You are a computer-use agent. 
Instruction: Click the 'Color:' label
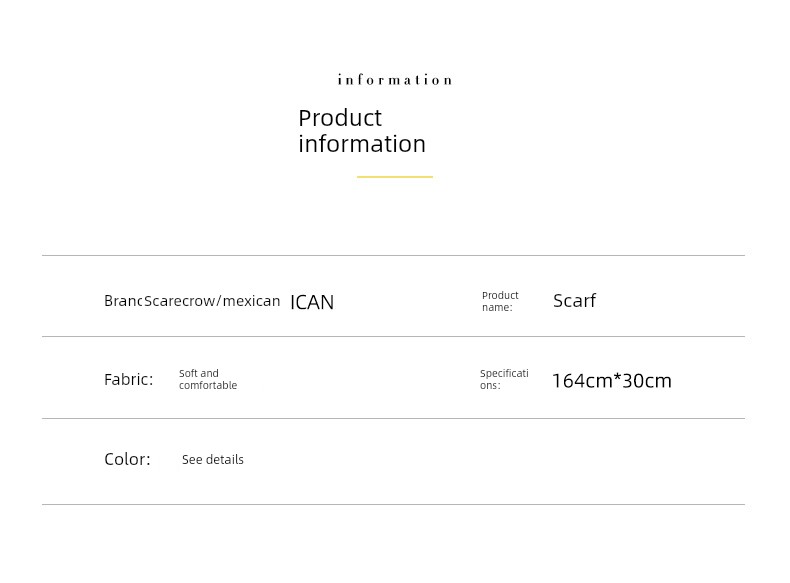click(x=127, y=460)
